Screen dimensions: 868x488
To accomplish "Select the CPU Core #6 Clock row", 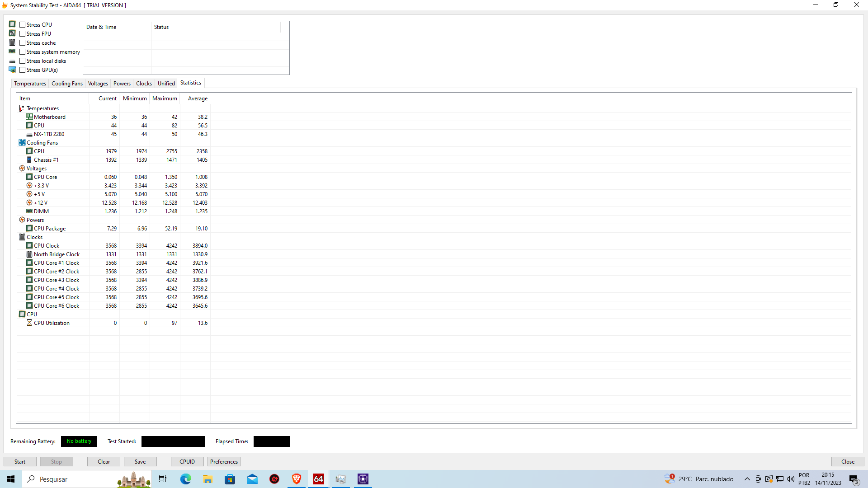I will [x=113, y=306].
